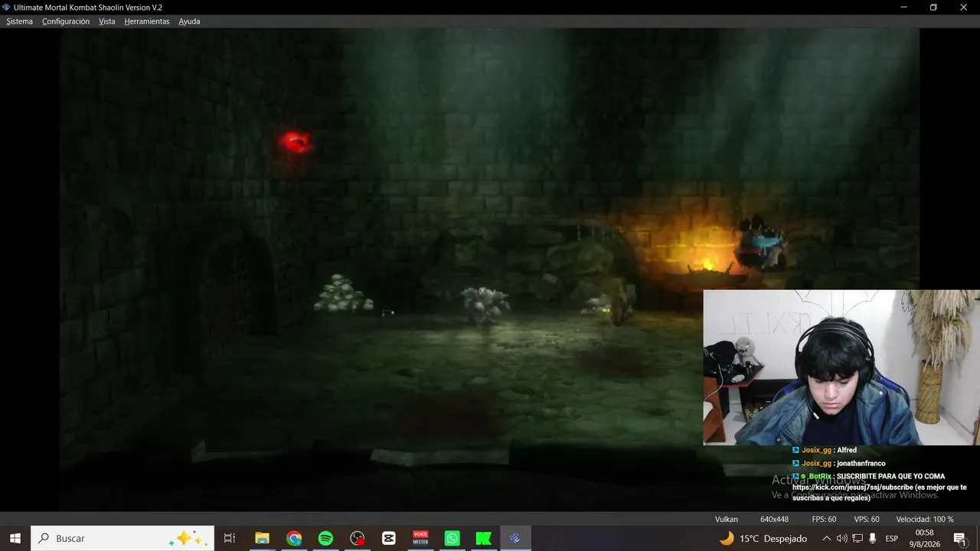Click the 640x448 resolution status text

pyautogui.click(x=774, y=519)
